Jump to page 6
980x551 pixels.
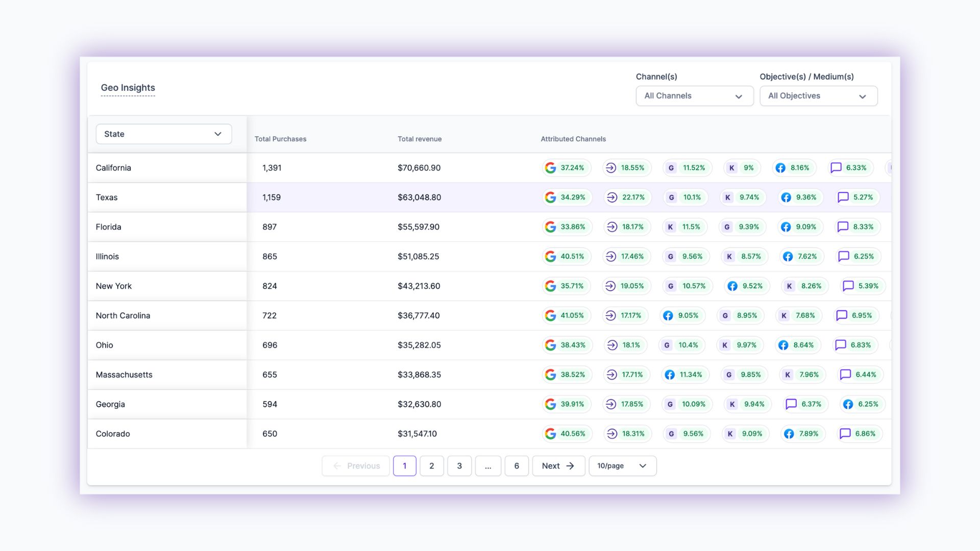517,466
